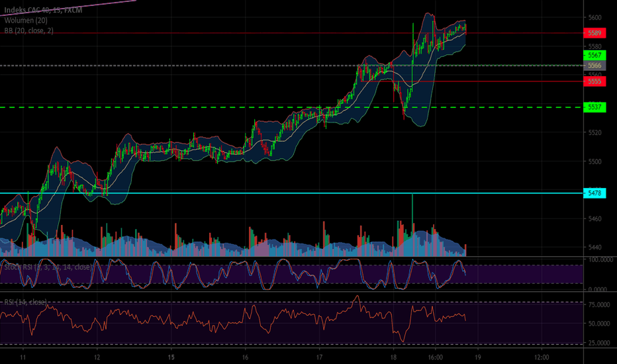The height and width of the screenshot is (364, 617).
Task: Click date 19 on the time axis
Action: [x=478, y=357]
